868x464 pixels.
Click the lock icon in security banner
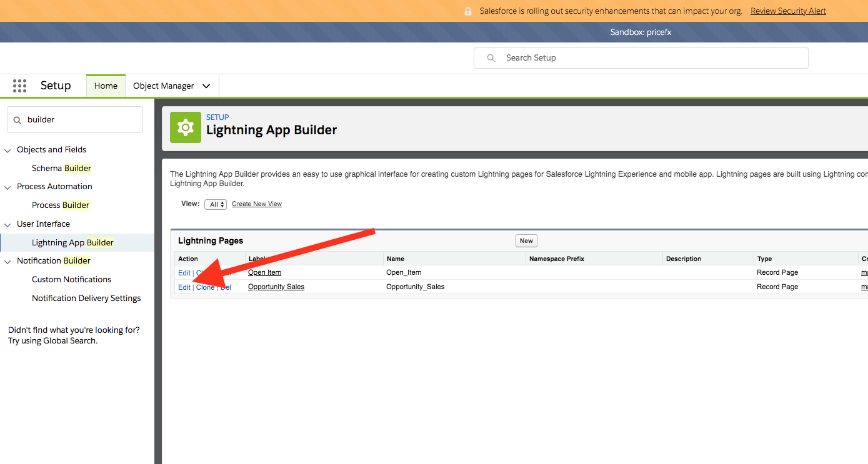pyautogui.click(x=468, y=11)
